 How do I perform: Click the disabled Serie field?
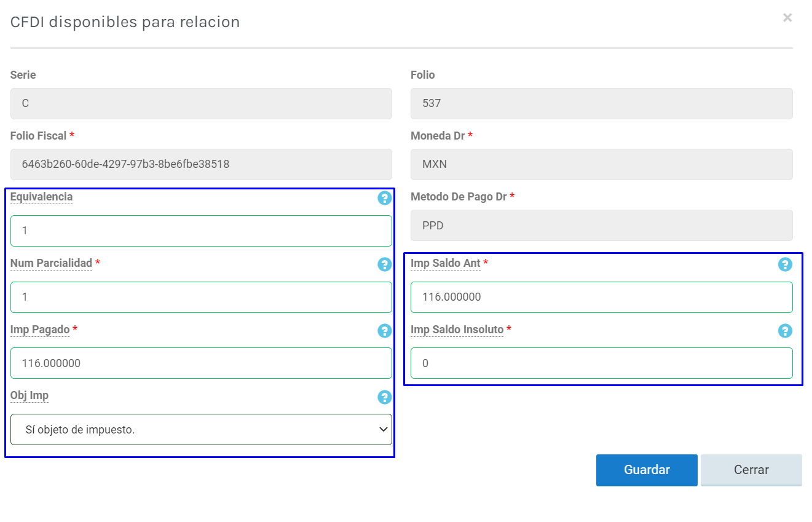coord(201,103)
